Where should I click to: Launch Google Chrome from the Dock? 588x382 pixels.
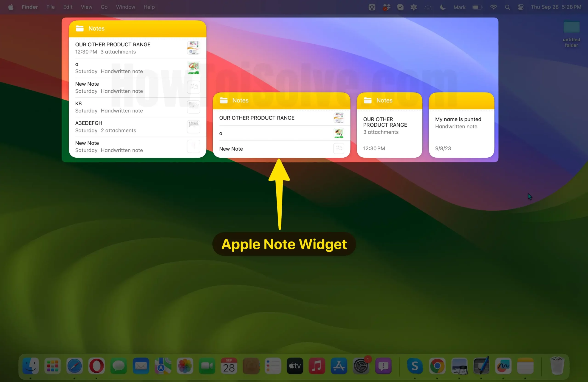[x=437, y=366]
